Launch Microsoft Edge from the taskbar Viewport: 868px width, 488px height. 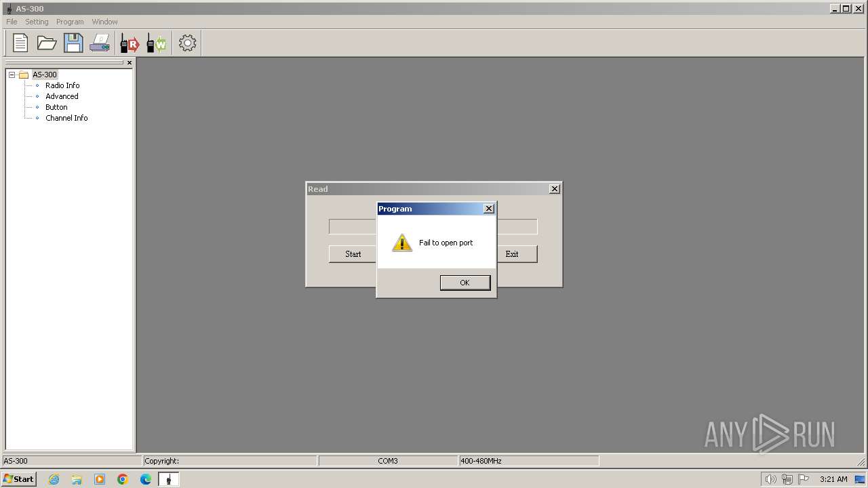click(146, 479)
